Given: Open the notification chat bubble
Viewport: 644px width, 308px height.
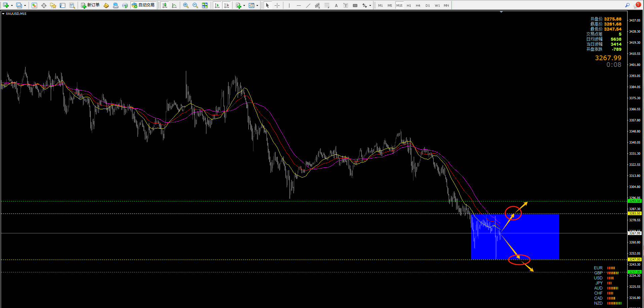Looking at the screenshot, I should pos(637,5).
